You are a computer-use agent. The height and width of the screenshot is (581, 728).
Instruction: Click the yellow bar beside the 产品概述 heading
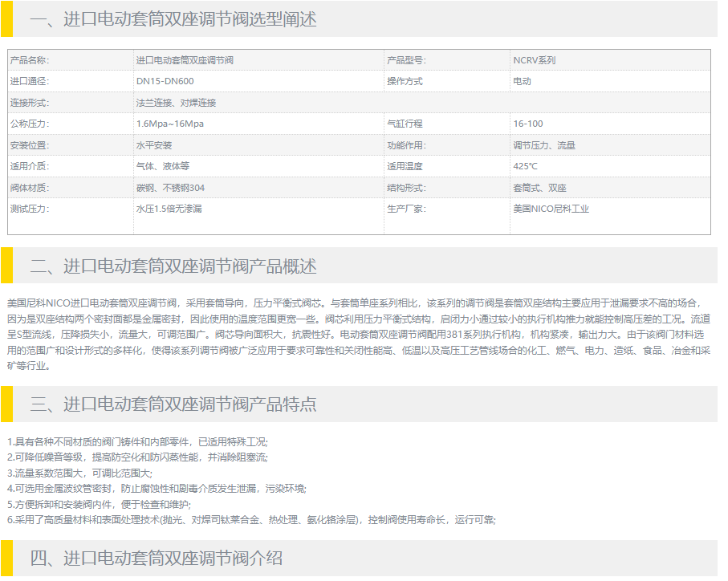coord(6,266)
